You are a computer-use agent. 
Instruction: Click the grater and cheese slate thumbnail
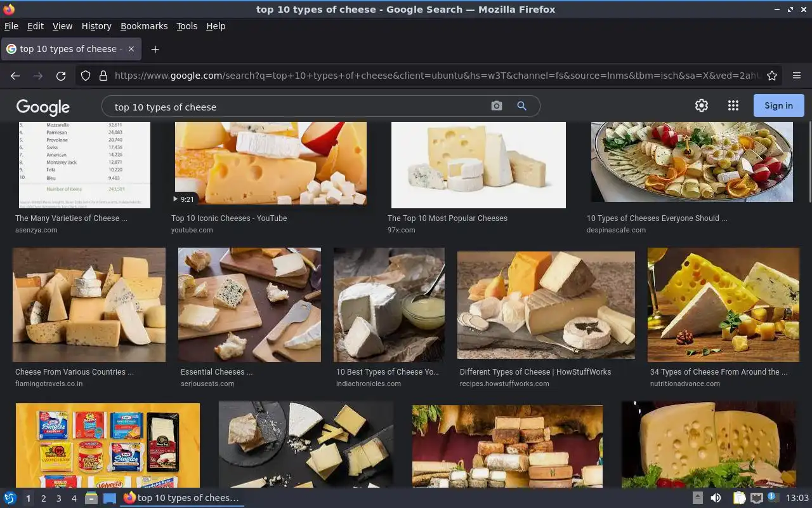306,444
